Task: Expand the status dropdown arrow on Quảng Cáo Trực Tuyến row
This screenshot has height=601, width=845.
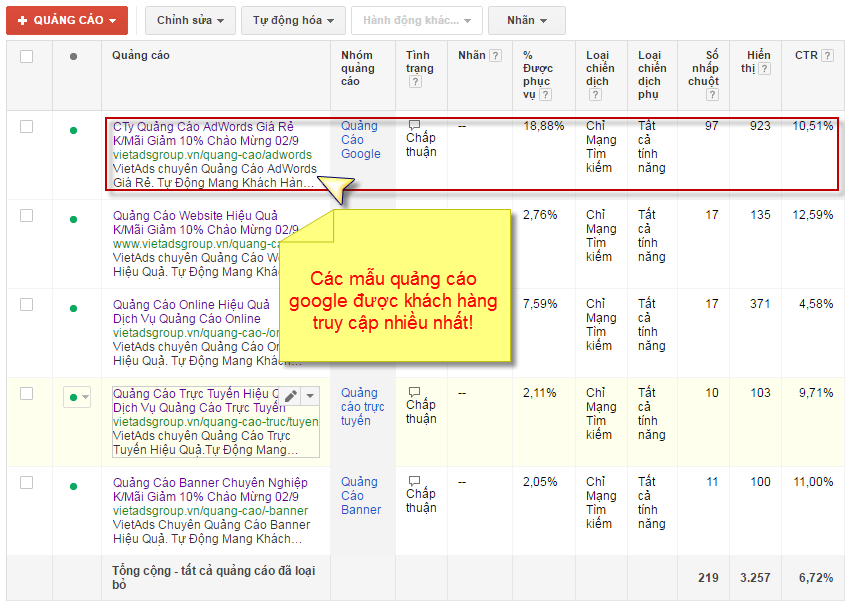Action: point(85,396)
